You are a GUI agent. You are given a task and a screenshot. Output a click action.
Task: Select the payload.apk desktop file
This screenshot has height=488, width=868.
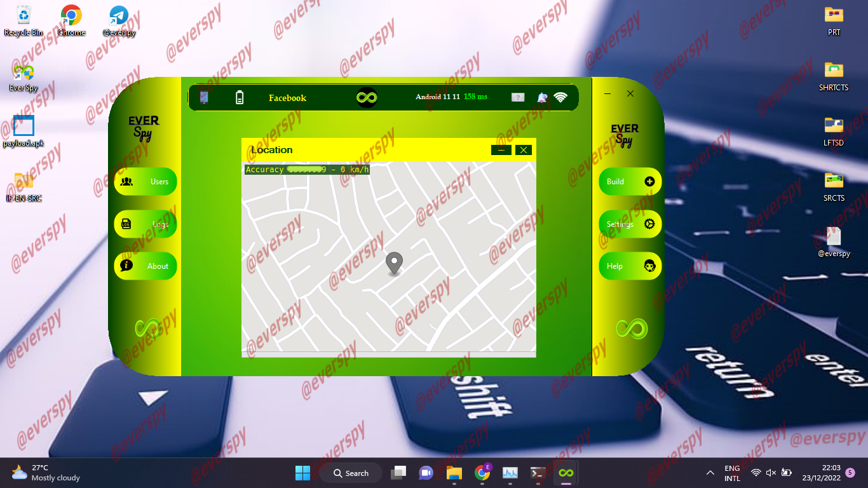pos(24,132)
